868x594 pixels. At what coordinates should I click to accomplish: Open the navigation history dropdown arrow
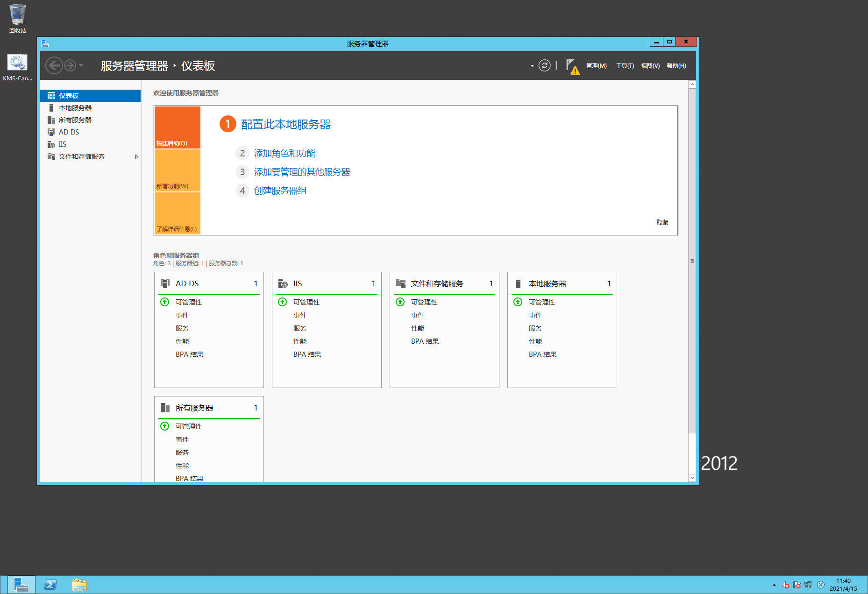coord(81,65)
